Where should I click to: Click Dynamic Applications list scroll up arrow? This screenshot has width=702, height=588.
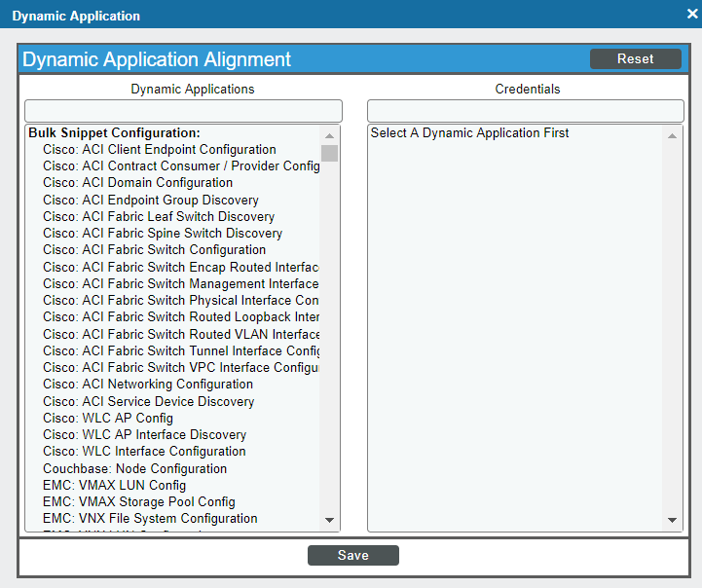(x=329, y=135)
